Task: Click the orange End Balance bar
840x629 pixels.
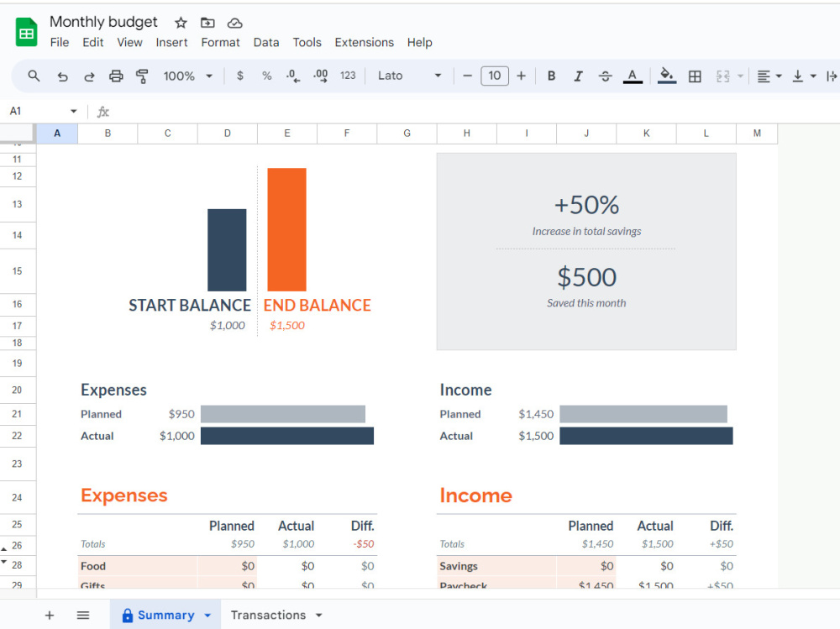Action: pyautogui.click(x=286, y=229)
